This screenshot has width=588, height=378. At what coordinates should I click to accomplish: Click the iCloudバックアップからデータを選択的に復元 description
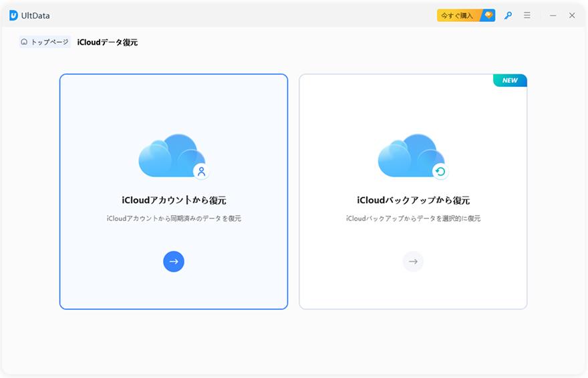pos(413,218)
